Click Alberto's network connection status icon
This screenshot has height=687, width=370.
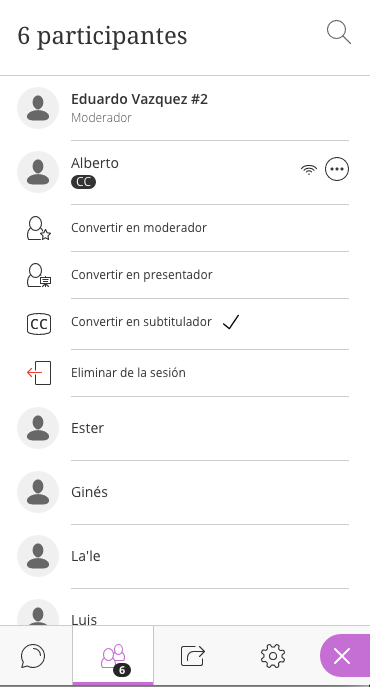point(309,170)
